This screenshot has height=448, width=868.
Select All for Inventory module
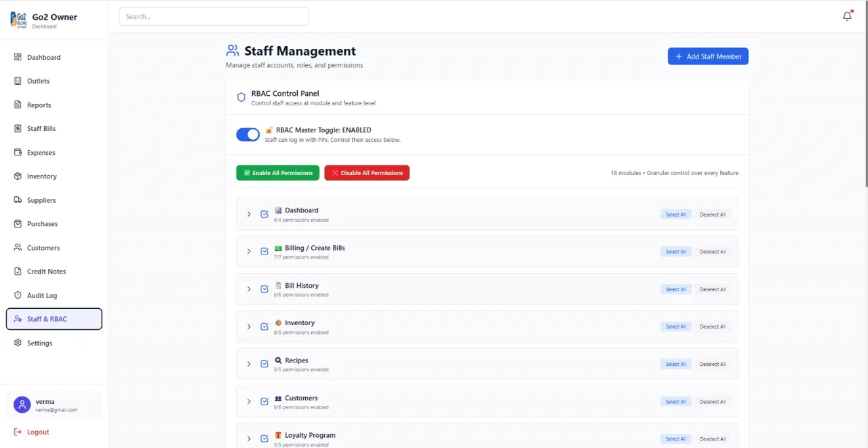676,326
